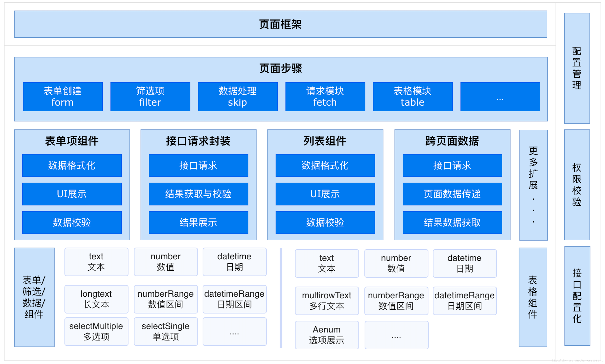605x364 pixels.
Task: Choose the selectSingle 单选项 box
Action: (166, 331)
